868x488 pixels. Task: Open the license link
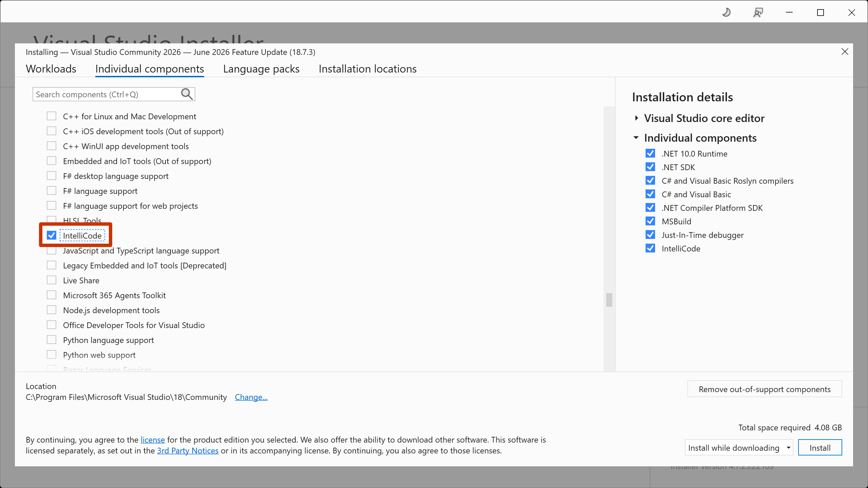(x=153, y=440)
